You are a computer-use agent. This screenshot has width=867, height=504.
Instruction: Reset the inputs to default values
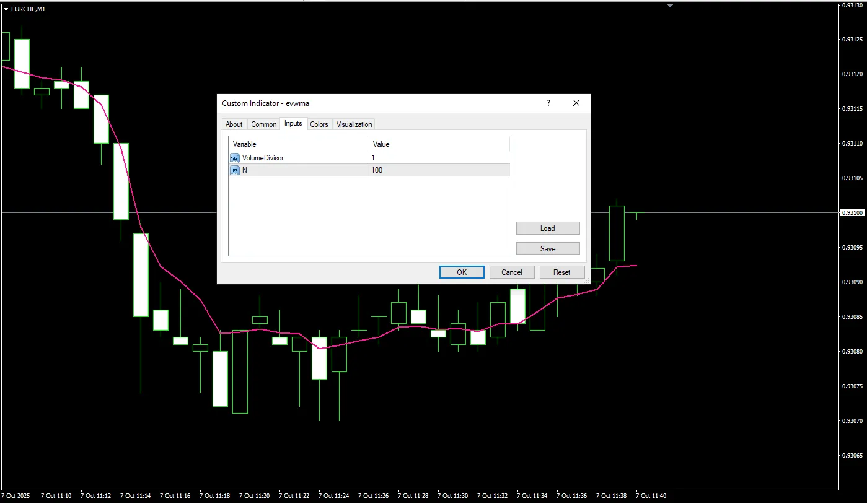click(562, 272)
